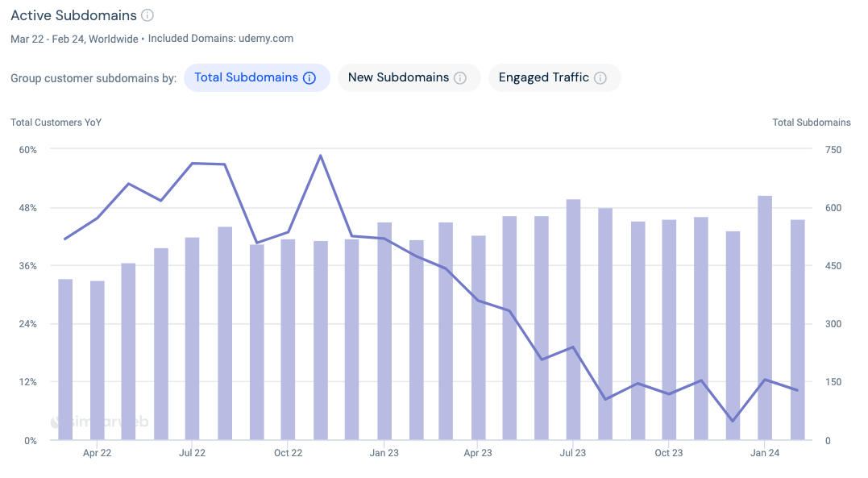Click the Oct 23 bar in chart
The height and width of the screenshot is (478, 868).
(x=669, y=330)
